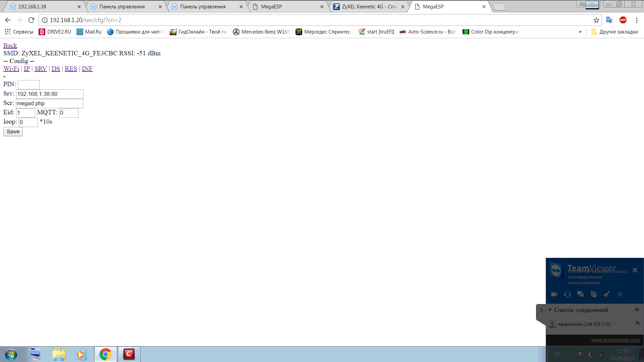Image resolution: width=644 pixels, height=362 pixels.
Task: Follow the Back link
Action: coord(10,45)
